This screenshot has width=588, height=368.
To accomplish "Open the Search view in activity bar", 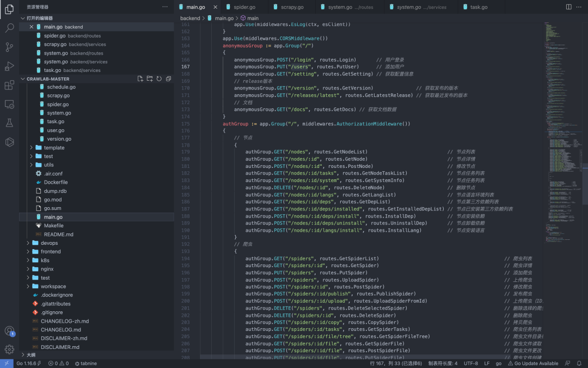I will point(9,28).
